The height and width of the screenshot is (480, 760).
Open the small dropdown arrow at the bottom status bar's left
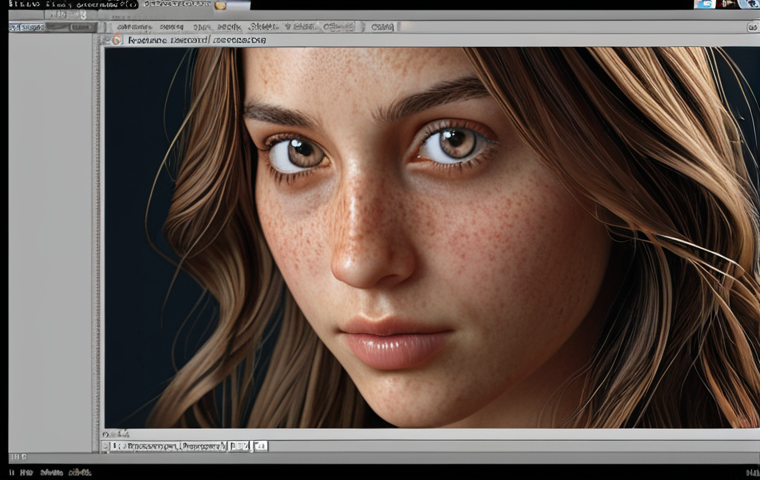[105, 446]
